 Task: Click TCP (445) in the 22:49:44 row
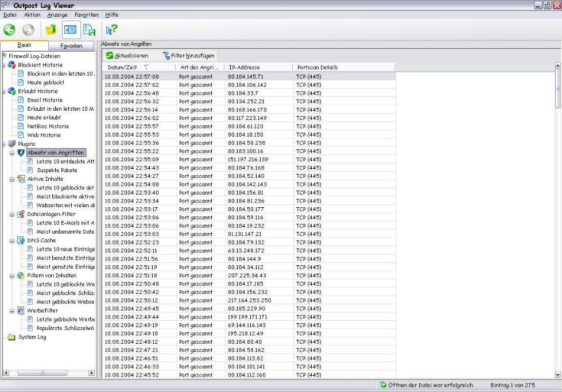tap(309, 317)
